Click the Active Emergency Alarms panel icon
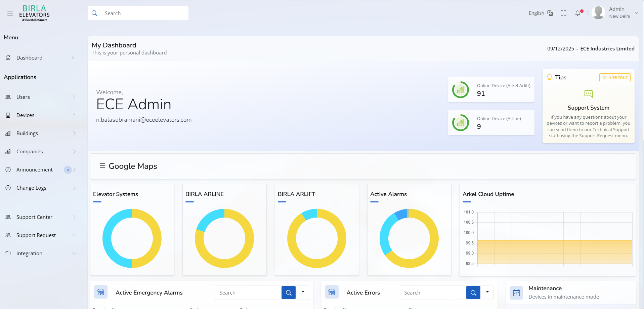The width and height of the screenshot is (644, 309). (x=101, y=292)
